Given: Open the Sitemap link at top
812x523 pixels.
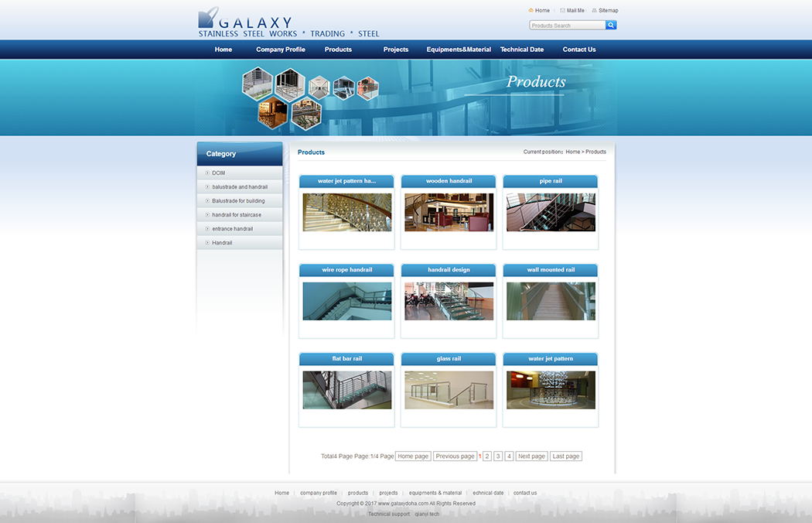Looking at the screenshot, I should (605, 11).
